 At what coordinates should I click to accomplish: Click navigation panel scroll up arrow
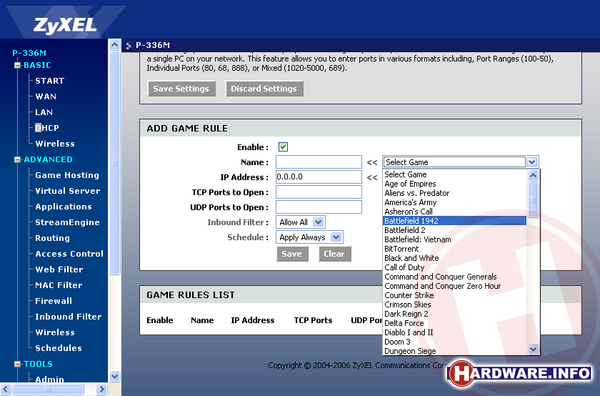click(x=114, y=45)
